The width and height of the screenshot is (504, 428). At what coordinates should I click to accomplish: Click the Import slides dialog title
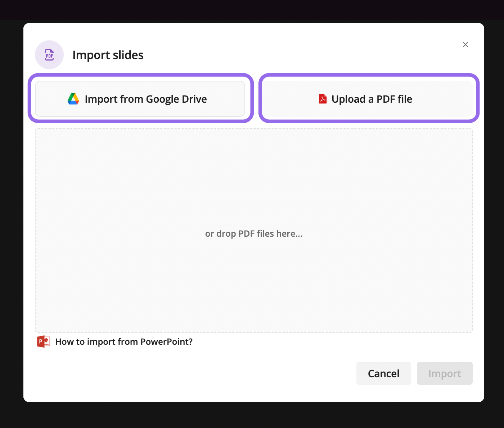coord(108,55)
